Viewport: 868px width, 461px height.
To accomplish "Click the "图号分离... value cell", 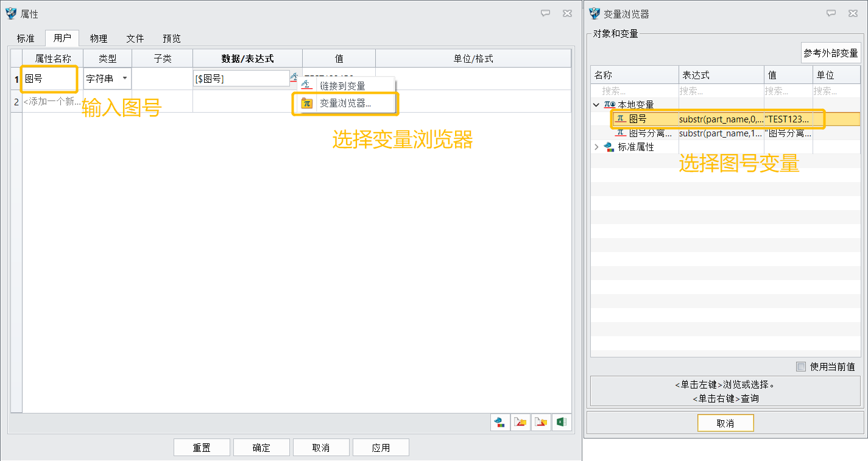I will click(x=788, y=133).
